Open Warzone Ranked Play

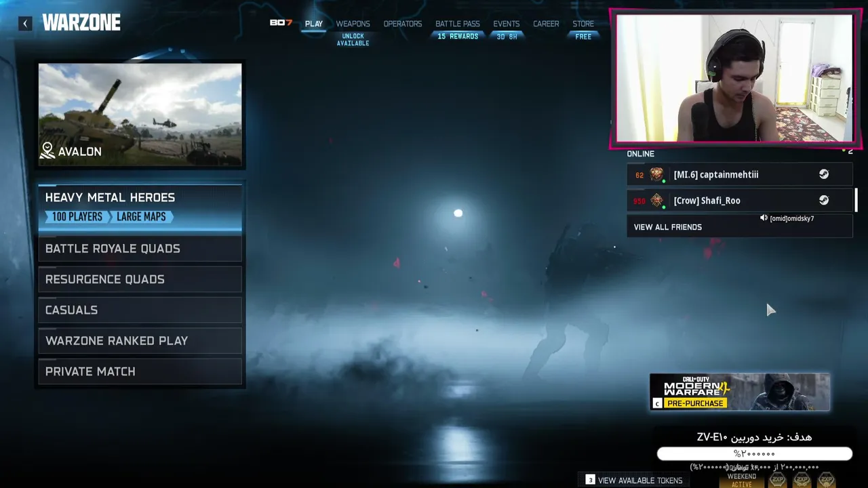click(140, 341)
